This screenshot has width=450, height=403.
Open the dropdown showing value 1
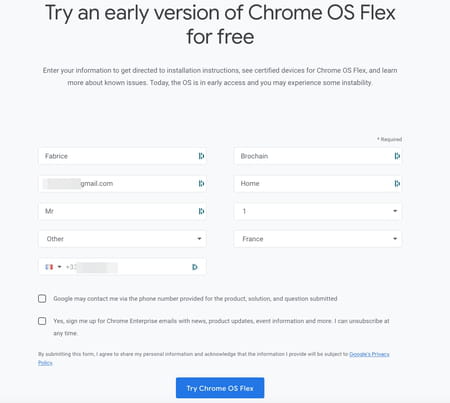(x=318, y=211)
